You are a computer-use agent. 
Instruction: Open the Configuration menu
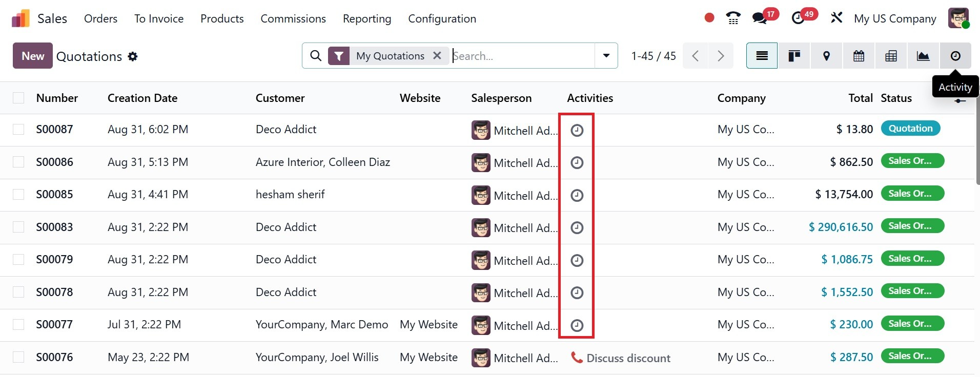point(442,18)
